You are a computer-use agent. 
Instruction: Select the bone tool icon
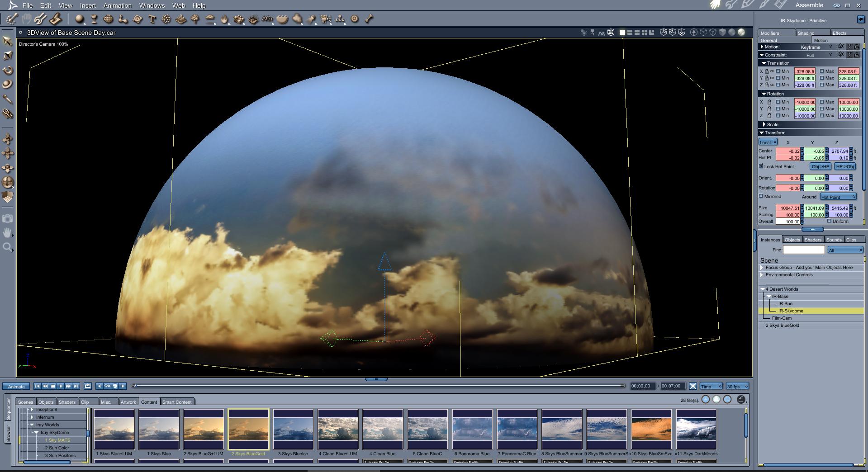369,19
